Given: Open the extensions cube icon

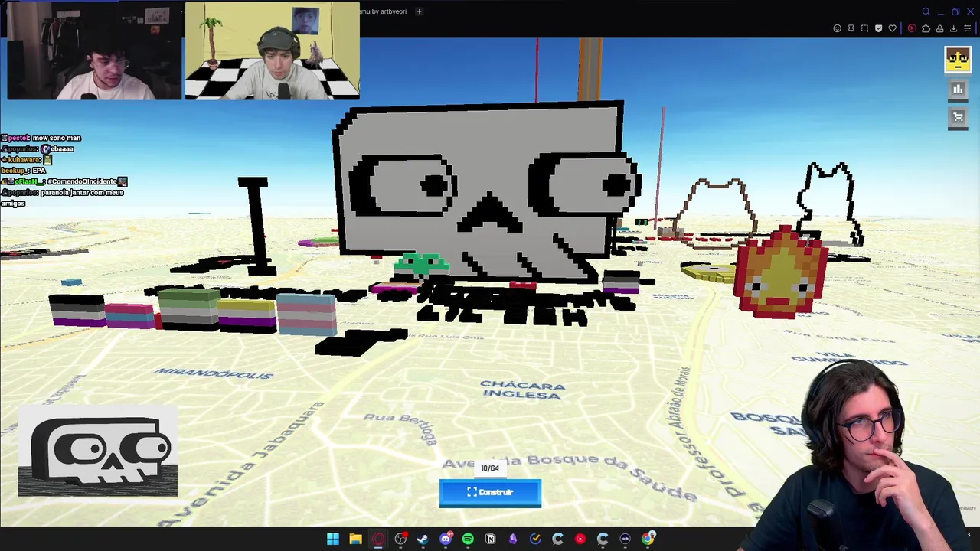Looking at the screenshot, I should (926, 28).
